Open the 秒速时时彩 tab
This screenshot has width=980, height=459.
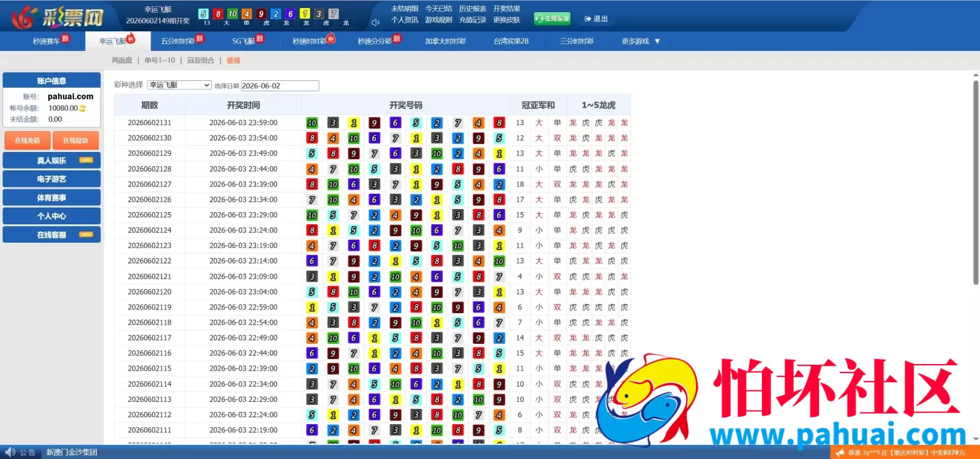(x=309, y=41)
